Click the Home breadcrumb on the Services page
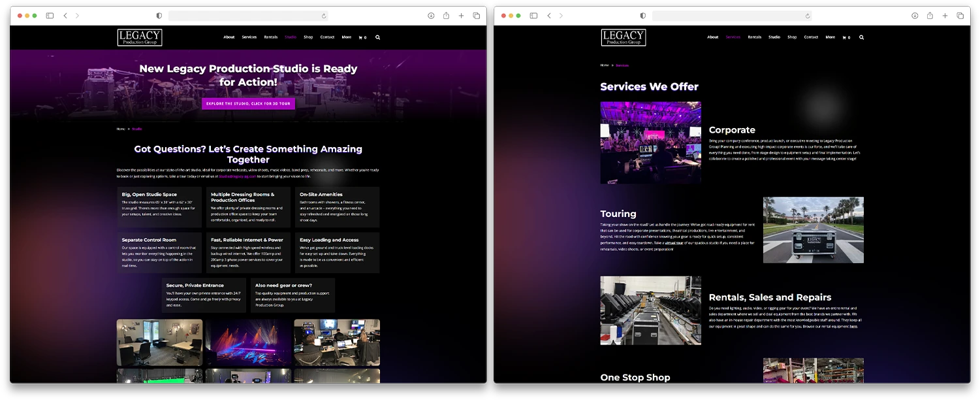This screenshot has height=400, width=980. tap(604, 65)
